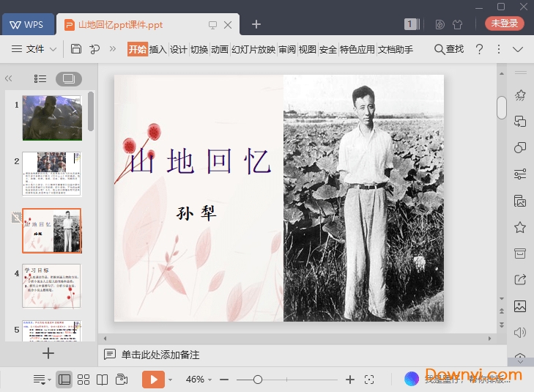
Task: Open the 动画 tab
Action: 220,49
